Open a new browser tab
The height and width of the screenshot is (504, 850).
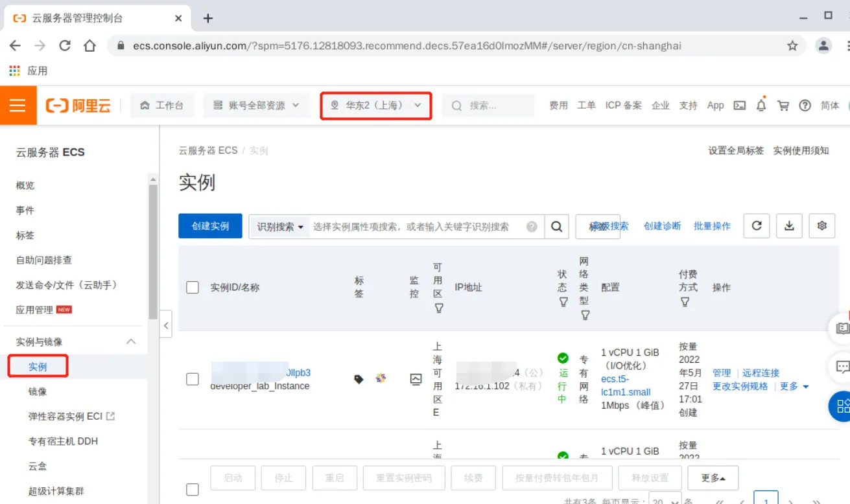pos(207,18)
